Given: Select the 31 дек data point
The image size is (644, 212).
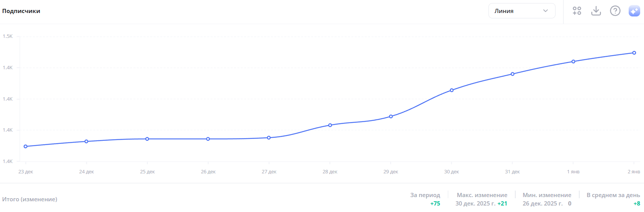Looking at the screenshot, I should [x=513, y=74].
